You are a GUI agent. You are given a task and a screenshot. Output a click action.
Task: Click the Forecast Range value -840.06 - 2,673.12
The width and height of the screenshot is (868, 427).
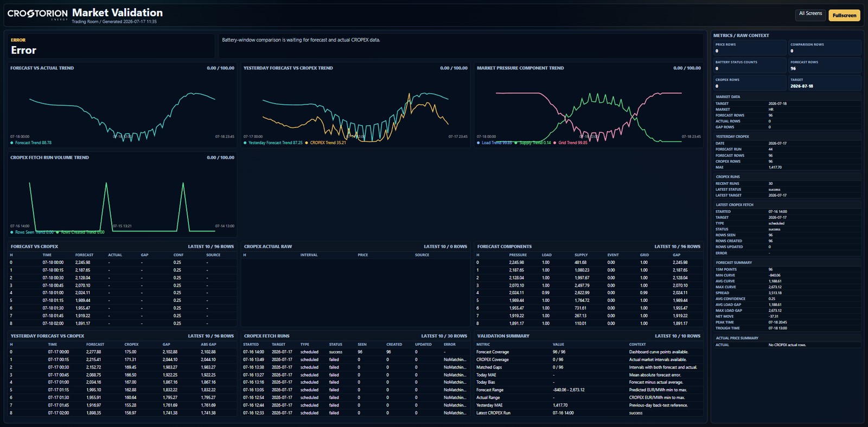[569, 390]
